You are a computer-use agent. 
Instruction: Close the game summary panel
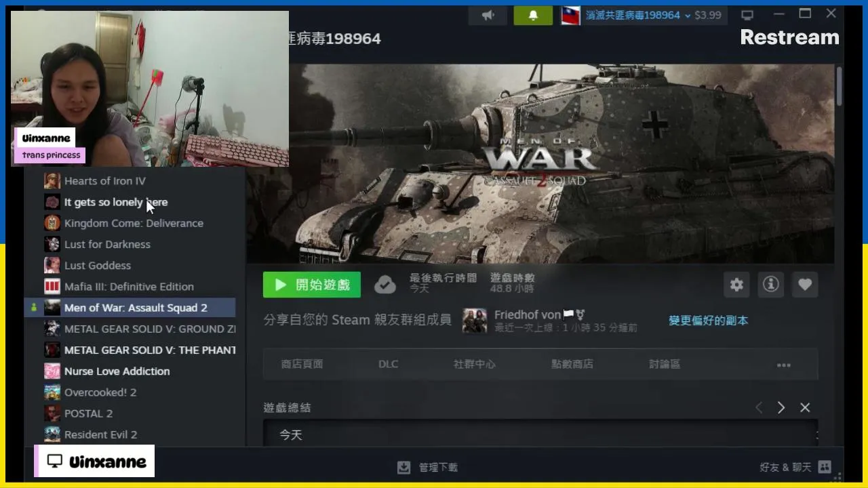(x=805, y=407)
